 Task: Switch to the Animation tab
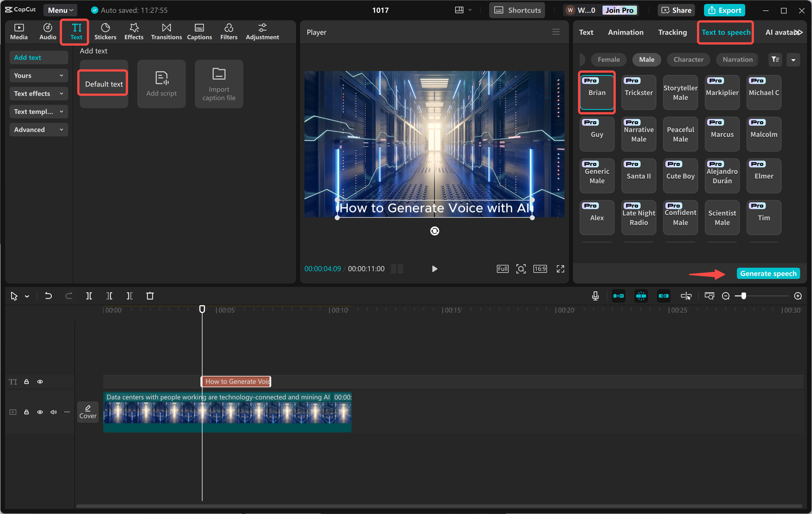[x=626, y=32]
